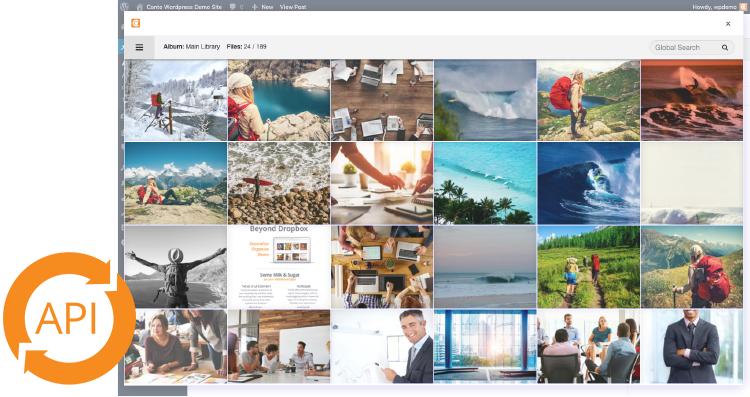Select the wooden desk with laptops photo
The height and width of the screenshot is (397, 750).
coord(382,100)
